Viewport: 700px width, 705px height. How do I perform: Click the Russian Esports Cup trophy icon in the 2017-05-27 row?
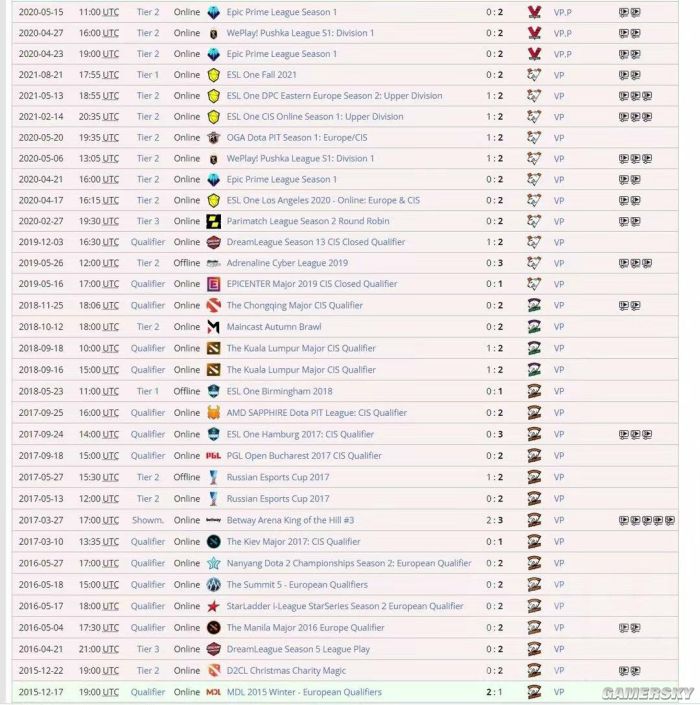pos(214,477)
